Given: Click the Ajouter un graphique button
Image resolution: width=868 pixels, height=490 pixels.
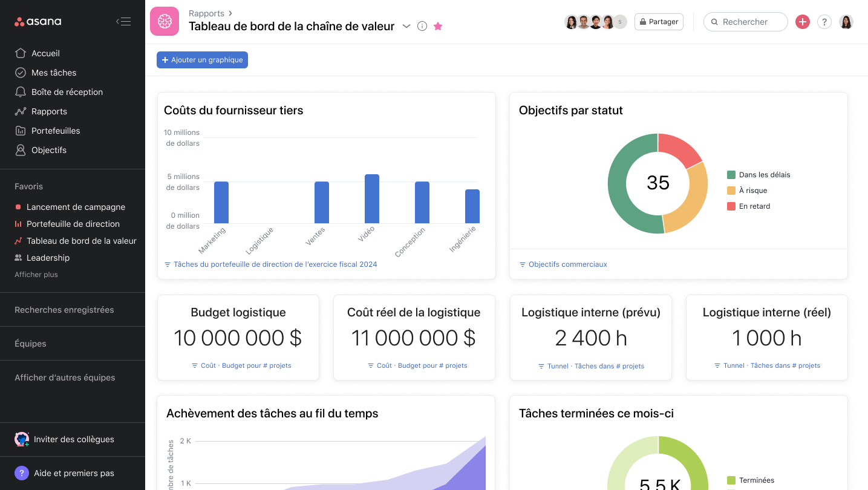Looking at the screenshot, I should (202, 60).
